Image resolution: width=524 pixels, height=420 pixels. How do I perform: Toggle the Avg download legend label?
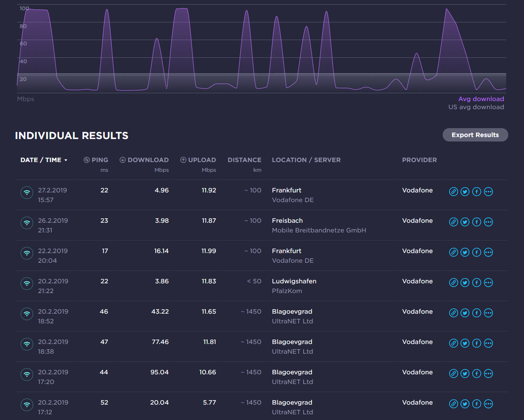pyautogui.click(x=481, y=99)
